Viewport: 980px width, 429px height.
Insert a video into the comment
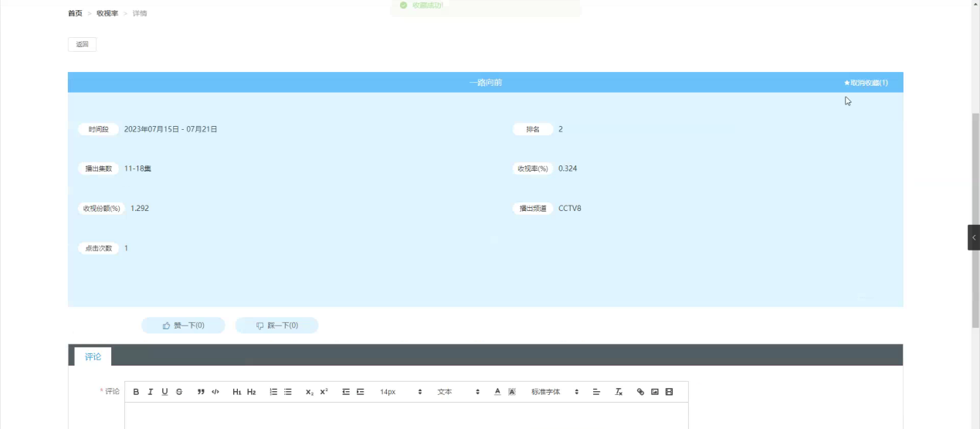click(x=669, y=392)
